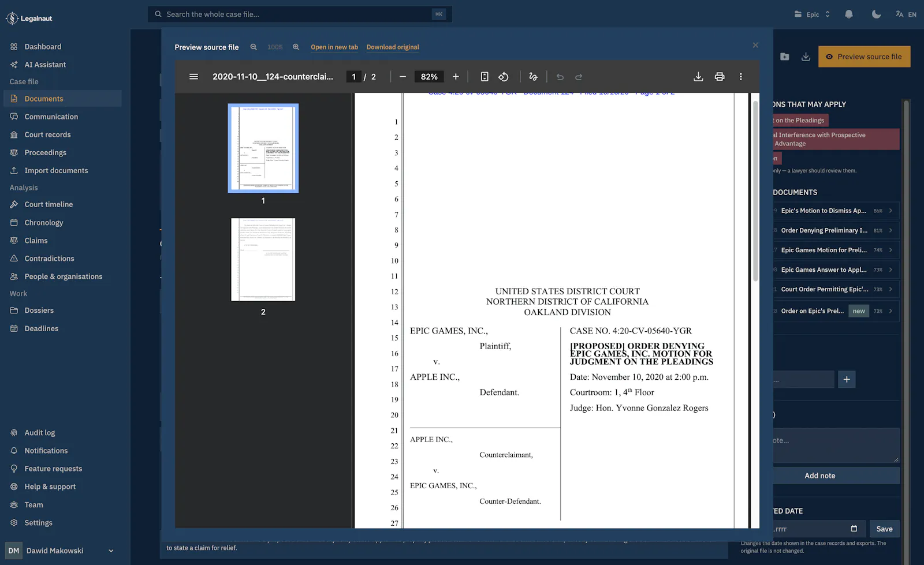Viewport: 924px width, 565px height.
Task: Expand Order Denying Preliminary document row
Action: coord(835,230)
